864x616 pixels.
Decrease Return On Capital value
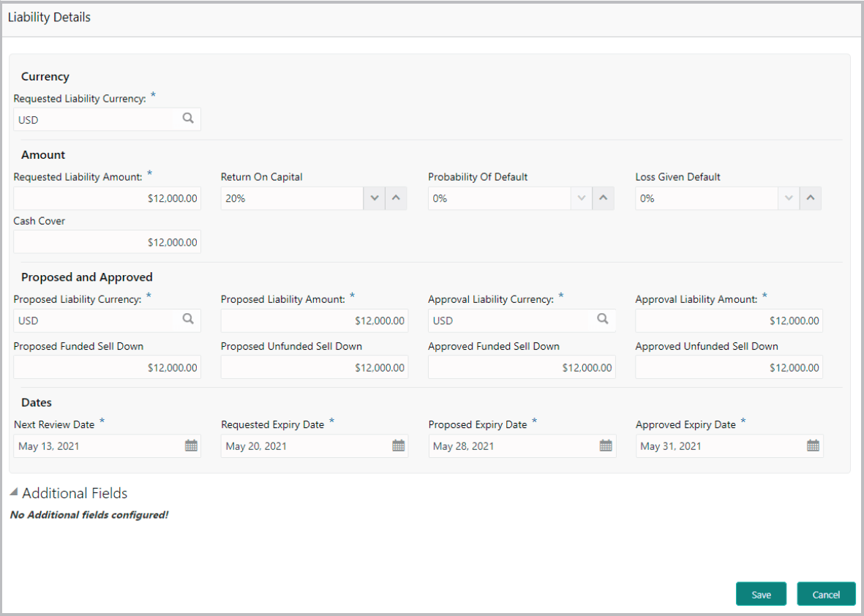click(375, 198)
